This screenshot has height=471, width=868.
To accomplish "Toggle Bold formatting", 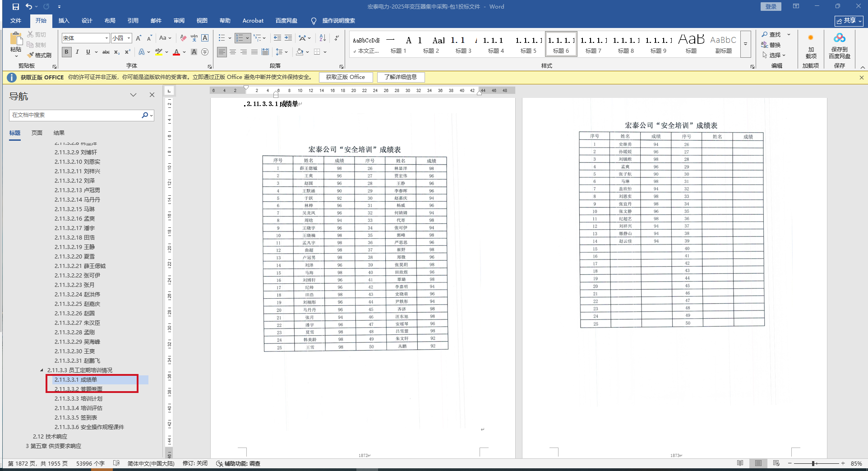I will point(67,52).
